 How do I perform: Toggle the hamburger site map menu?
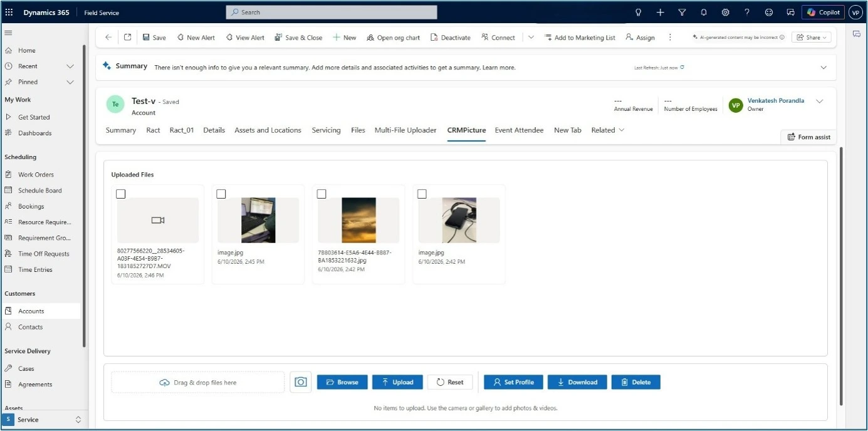[8, 33]
